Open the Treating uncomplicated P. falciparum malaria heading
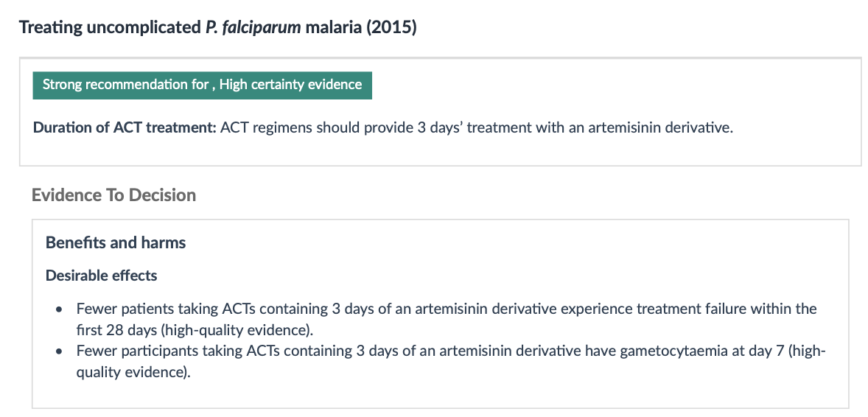The height and width of the screenshot is (417, 868). [217, 28]
